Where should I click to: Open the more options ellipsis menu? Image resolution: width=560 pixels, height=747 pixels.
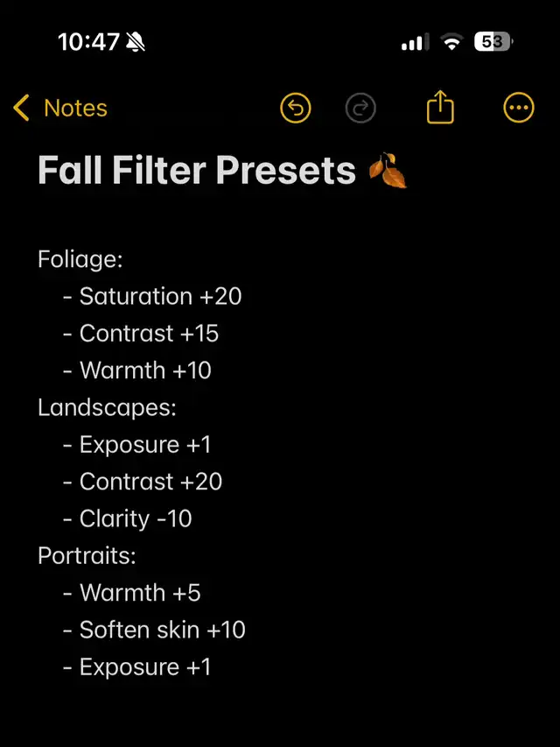(519, 109)
